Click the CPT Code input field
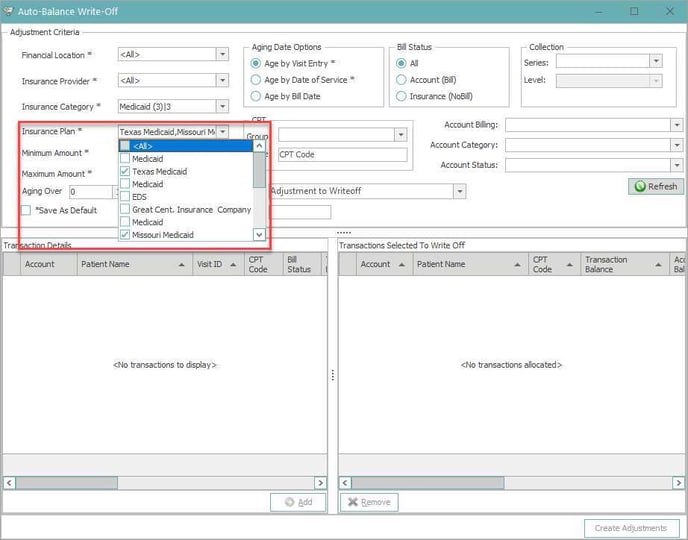 point(342,155)
